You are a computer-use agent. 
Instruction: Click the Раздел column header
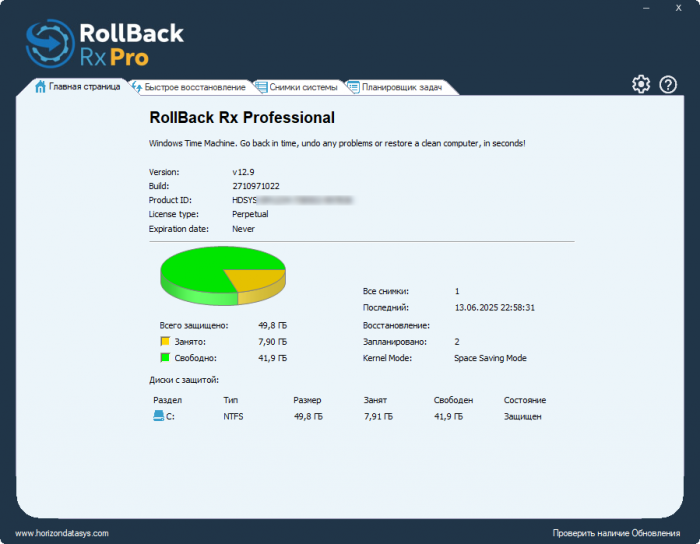[x=167, y=400]
